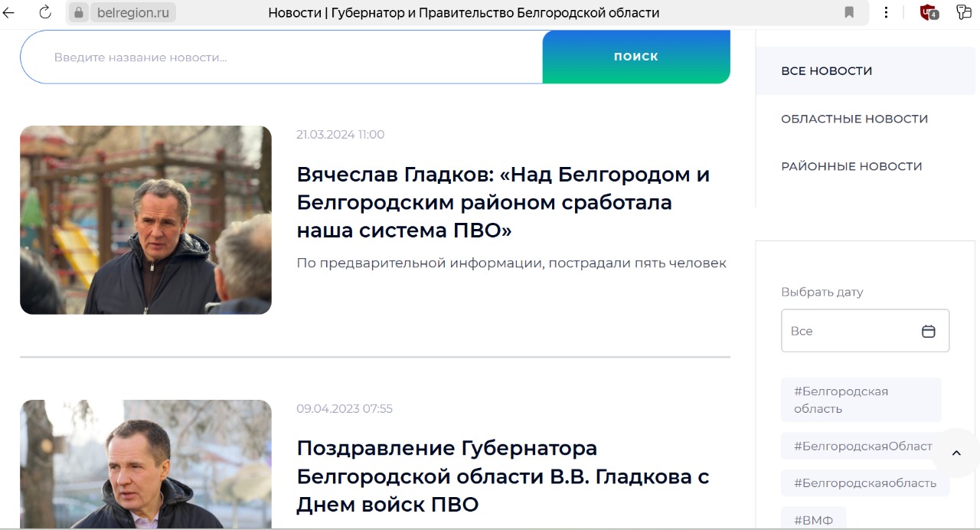The height and width of the screenshot is (530, 980).
Task: Open the calendar icon in the date field
Action: tap(928, 331)
